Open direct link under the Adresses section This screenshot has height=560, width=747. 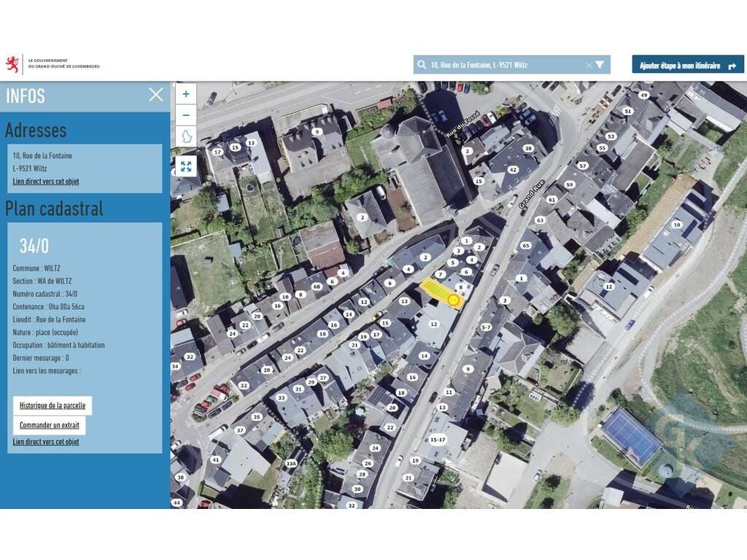[46, 181]
